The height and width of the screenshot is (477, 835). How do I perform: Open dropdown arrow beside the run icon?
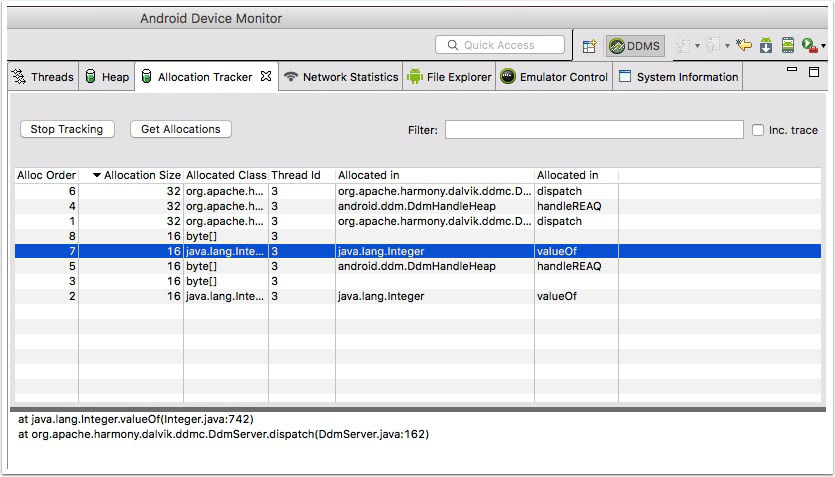[x=823, y=47]
